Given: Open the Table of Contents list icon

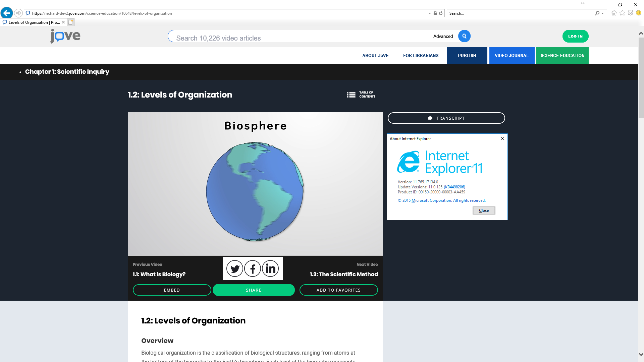Looking at the screenshot, I should (351, 95).
